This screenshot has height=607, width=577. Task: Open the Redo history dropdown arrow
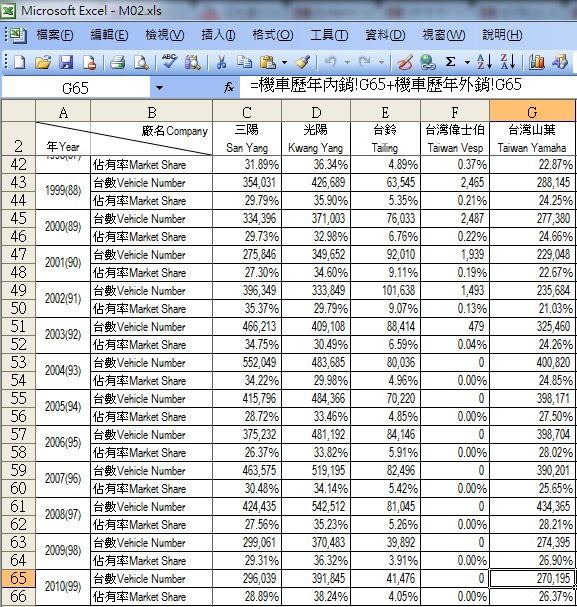click(381, 62)
